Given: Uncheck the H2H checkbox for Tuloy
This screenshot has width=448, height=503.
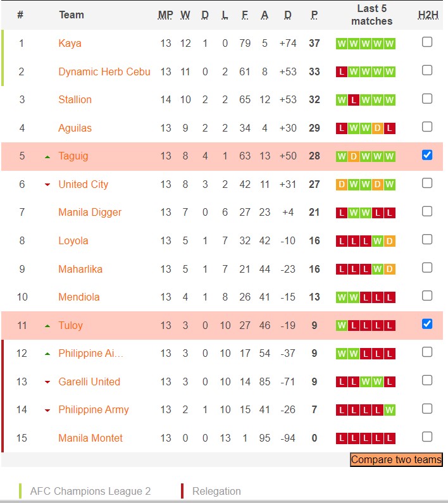Looking at the screenshot, I should coord(427,324).
